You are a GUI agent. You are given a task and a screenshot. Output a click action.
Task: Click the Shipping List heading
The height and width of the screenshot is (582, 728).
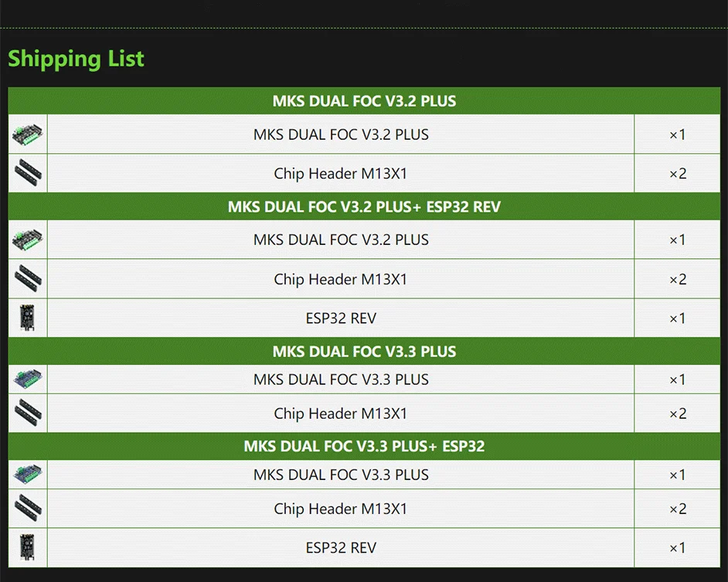[x=77, y=59]
